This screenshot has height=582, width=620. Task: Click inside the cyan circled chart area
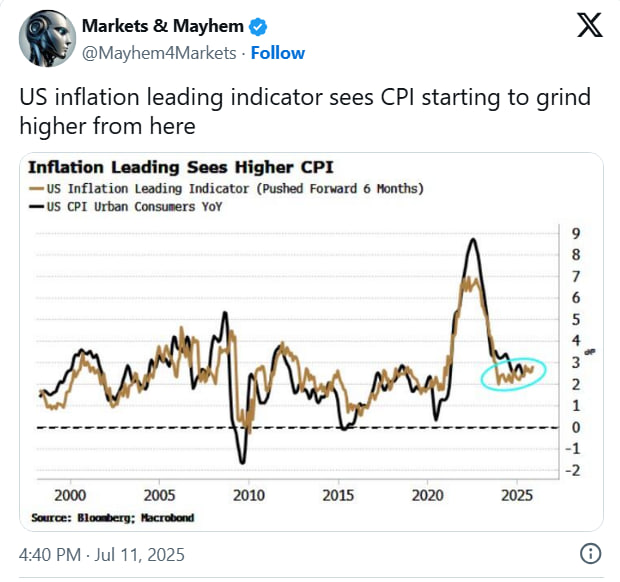click(x=513, y=373)
